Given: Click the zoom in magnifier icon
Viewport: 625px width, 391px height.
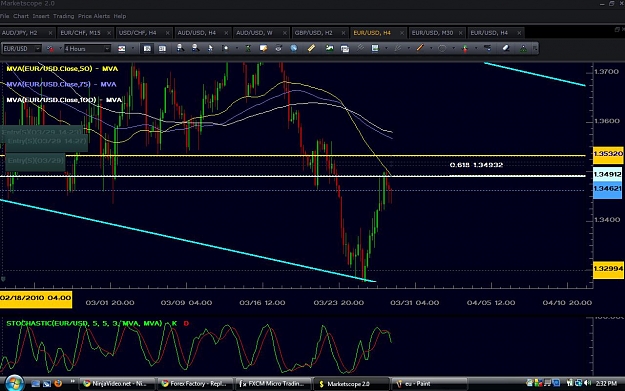Looking at the screenshot, I should pos(180,48).
